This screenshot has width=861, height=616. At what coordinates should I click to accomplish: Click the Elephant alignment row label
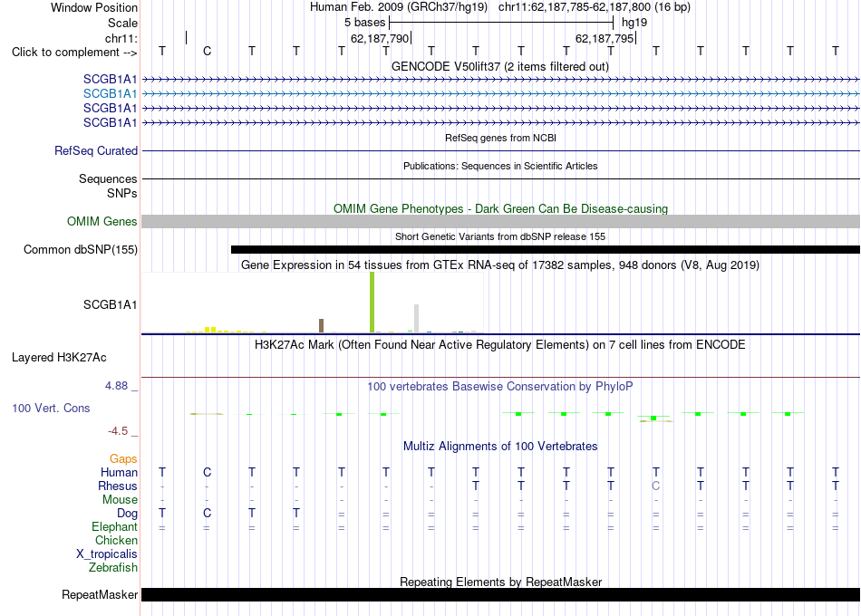click(x=114, y=527)
